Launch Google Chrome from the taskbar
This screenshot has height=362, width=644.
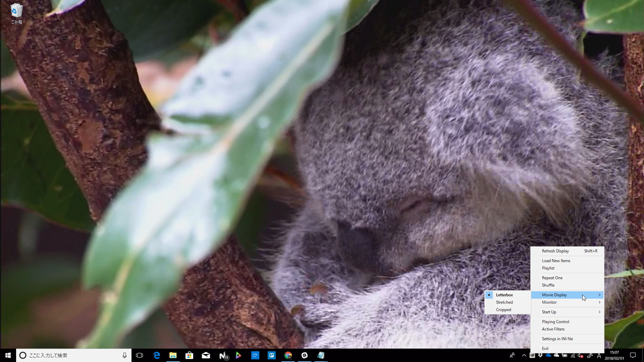click(x=288, y=355)
